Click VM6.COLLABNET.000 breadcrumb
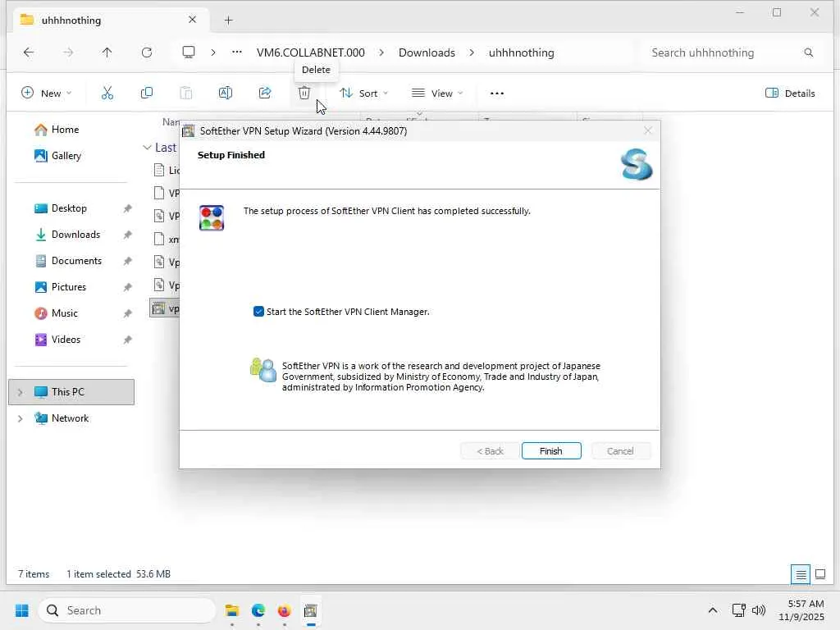 pyautogui.click(x=311, y=52)
